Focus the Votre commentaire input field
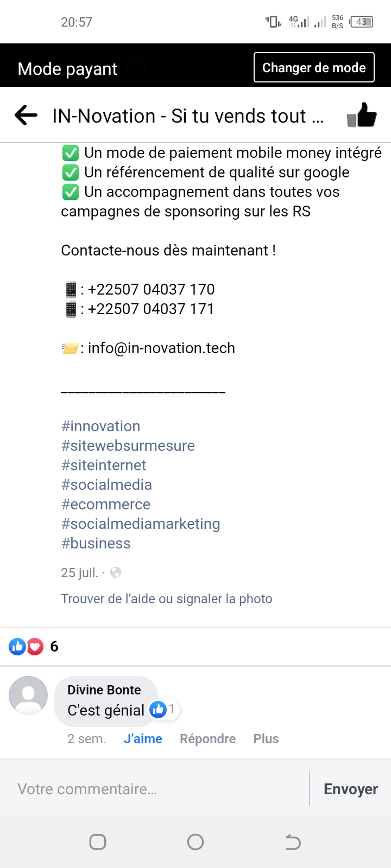 tap(157, 789)
